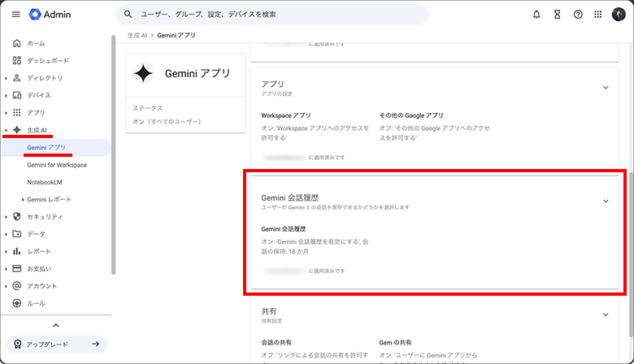Image resolution: width=634 pixels, height=364 pixels.
Task: Open レポート menu item label
Action: (39, 251)
